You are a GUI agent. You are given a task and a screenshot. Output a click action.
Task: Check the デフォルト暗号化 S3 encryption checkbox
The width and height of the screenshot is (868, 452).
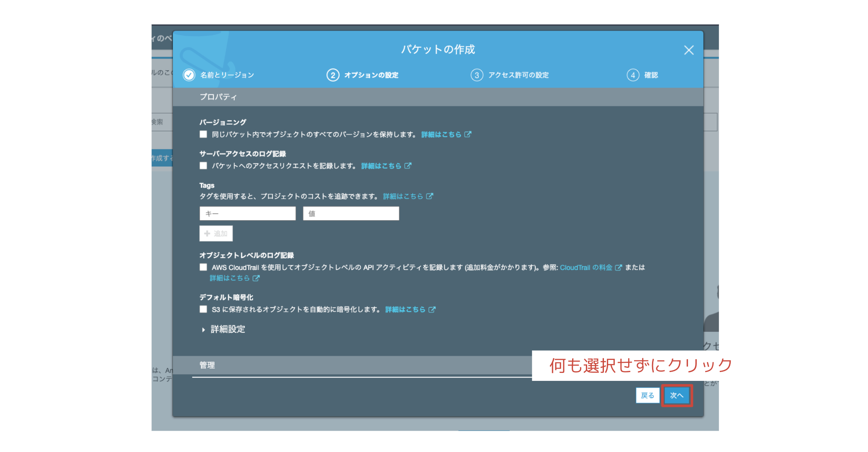203,309
